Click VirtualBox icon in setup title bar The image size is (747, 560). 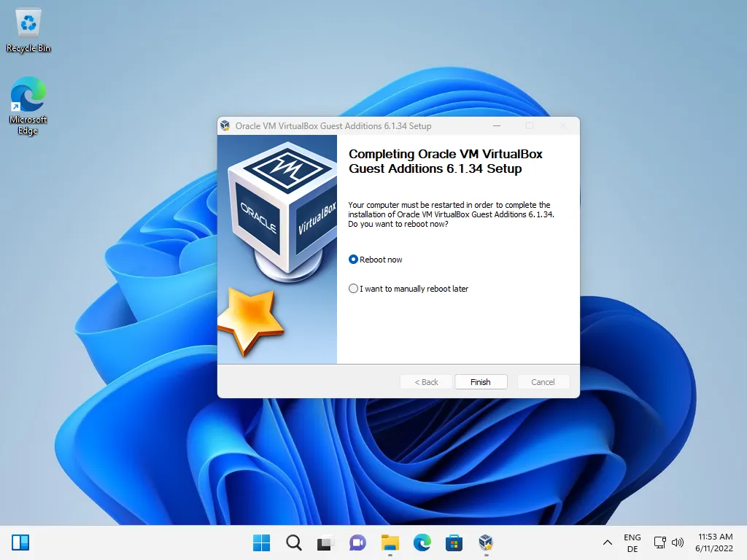coord(225,125)
